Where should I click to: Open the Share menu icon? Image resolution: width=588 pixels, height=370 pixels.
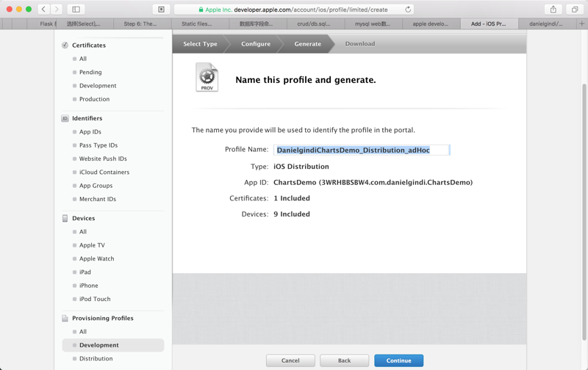553,10
